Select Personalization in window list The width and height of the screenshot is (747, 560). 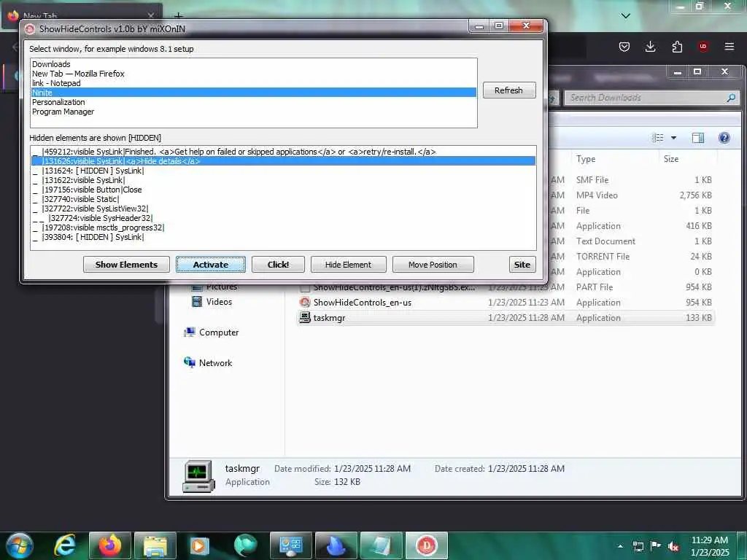tap(253, 102)
